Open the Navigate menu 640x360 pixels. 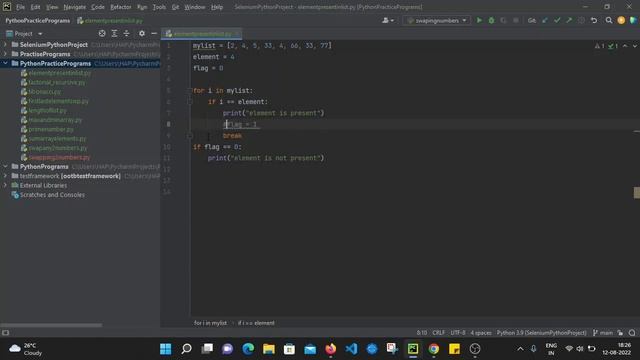pos(75,7)
